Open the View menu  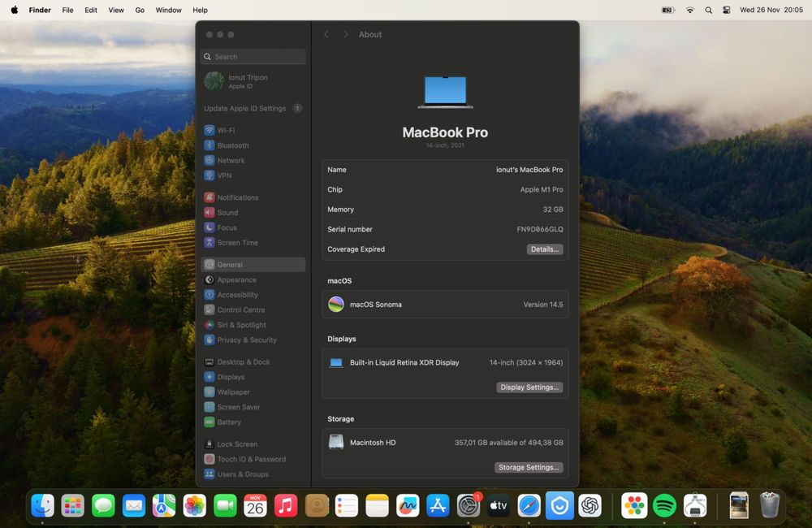pyautogui.click(x=116, y=10)
